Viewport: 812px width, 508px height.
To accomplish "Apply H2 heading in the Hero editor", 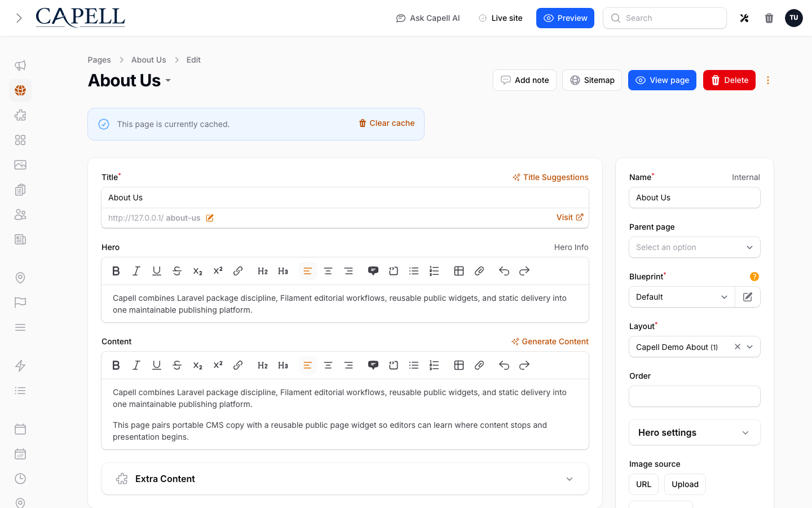I will point(263,271).
